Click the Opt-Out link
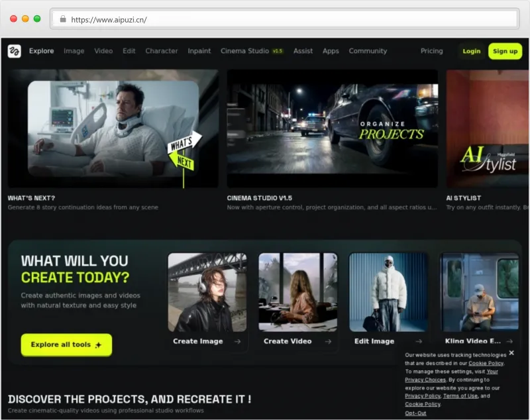Viewport: 530px width, 420px height. coord(415,413)
